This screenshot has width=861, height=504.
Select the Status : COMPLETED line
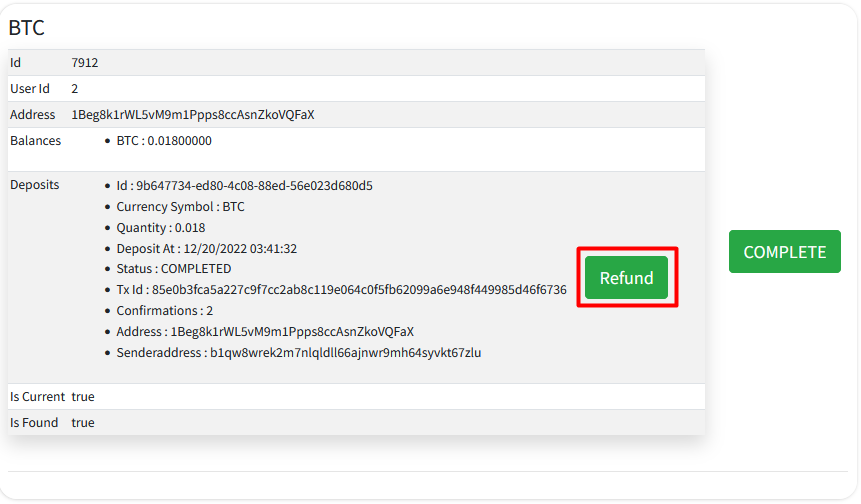tap(174, 268)
